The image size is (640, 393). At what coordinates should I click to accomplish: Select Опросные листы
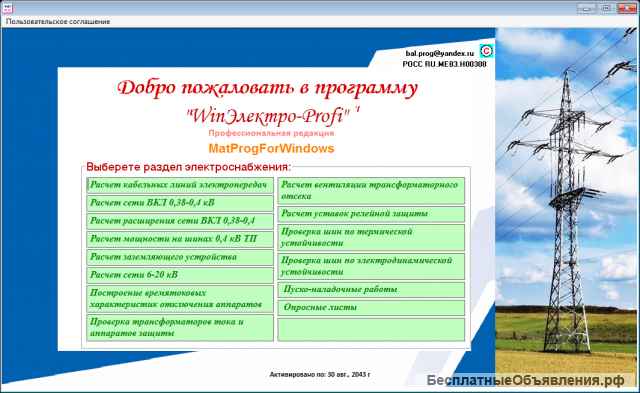[x=371, y=308]
